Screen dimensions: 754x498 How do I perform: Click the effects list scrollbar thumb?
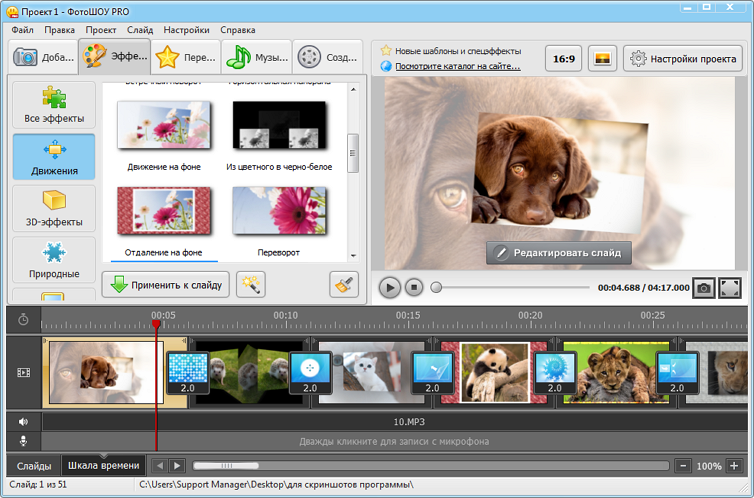353,153
